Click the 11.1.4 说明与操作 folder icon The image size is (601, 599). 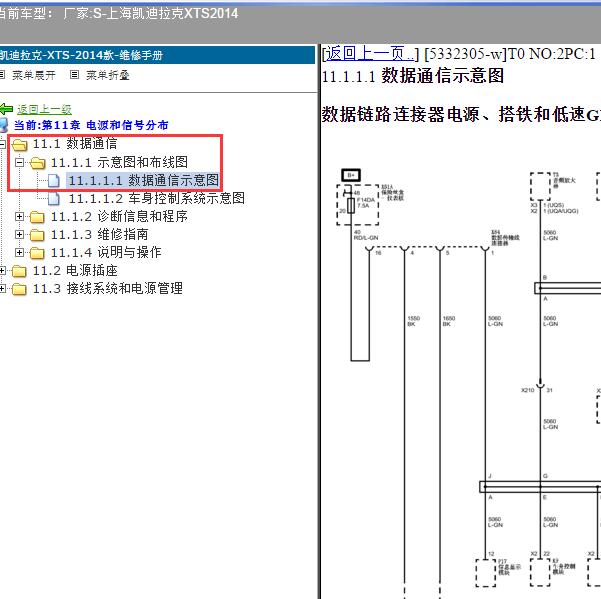click(37, 253)
